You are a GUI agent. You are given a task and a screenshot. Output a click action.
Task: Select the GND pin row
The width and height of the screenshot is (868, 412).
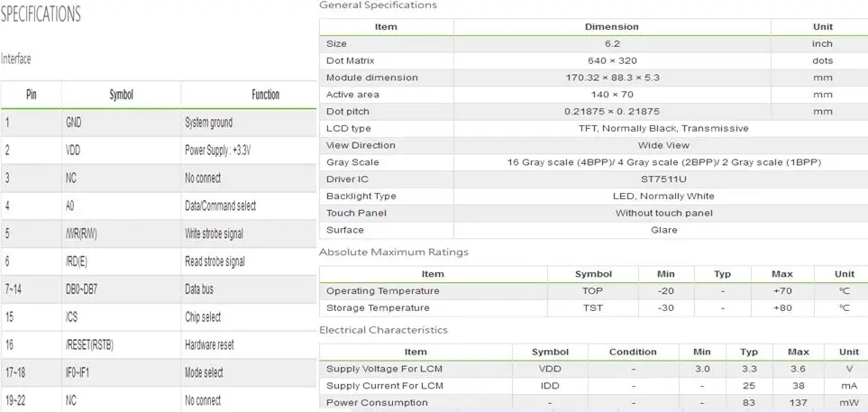tap(159, 123)
